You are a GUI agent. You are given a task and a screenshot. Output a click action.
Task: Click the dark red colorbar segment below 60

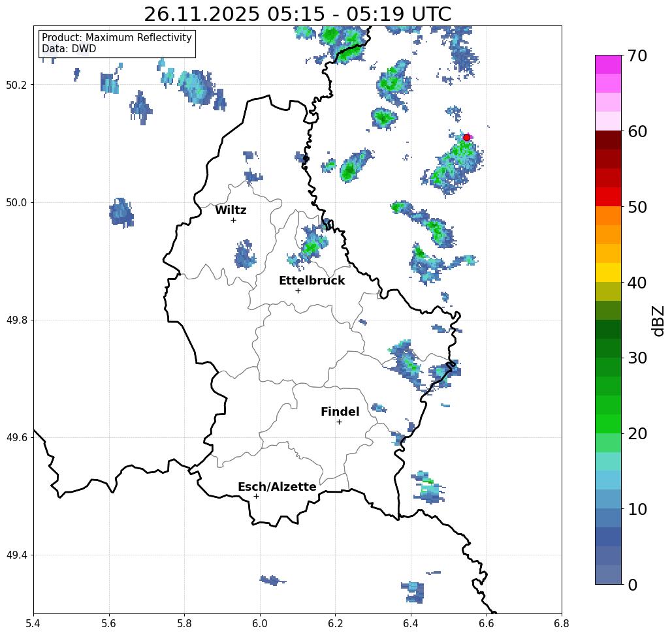tap(608, 140)
